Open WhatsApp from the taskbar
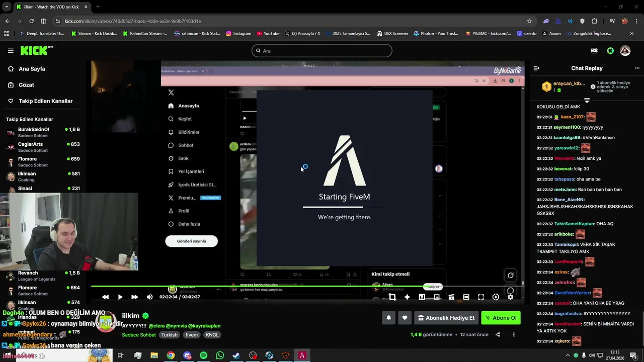644x362 pixels. pyautogui.click(x=220, y=355)
